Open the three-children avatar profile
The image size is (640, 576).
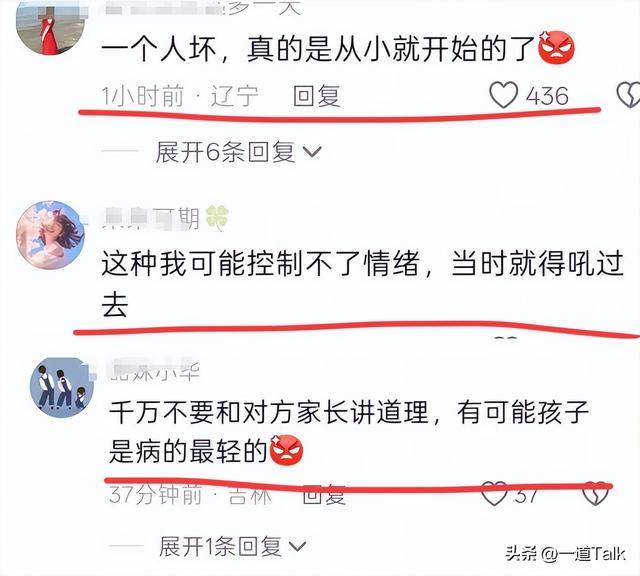[x=62, y=387]
